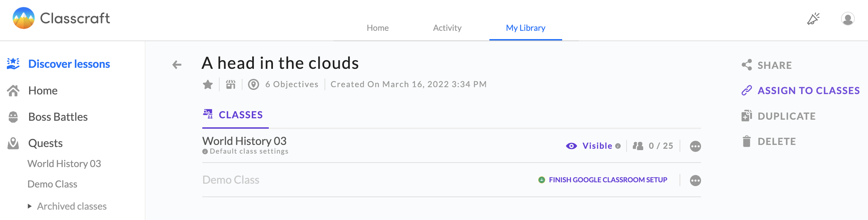Open more options for Demo Class row
The width and height of the screenshot is (868, 220).
click(x=695, y=181)
